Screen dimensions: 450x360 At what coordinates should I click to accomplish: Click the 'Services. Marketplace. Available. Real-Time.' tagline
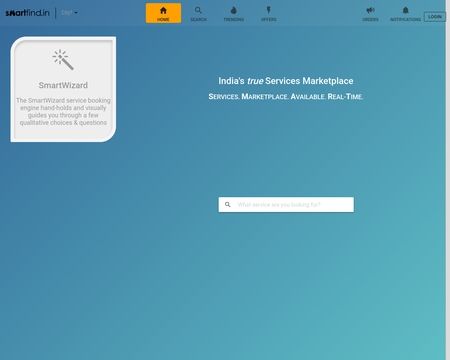[x=286, y=97]
